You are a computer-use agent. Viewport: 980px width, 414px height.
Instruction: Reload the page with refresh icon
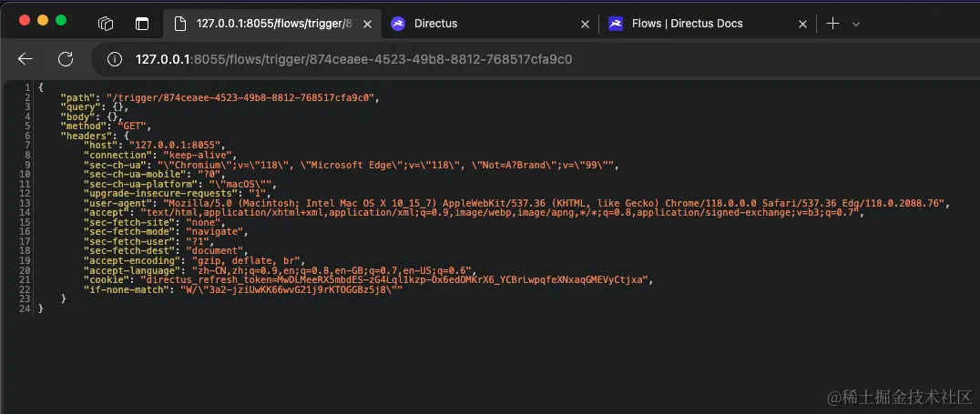point(65,59)
